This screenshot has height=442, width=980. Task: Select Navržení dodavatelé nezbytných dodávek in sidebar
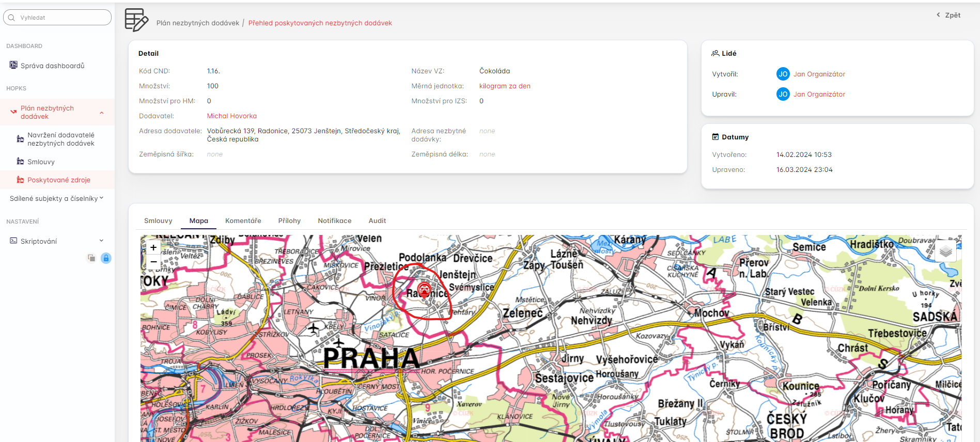(60, 139)
